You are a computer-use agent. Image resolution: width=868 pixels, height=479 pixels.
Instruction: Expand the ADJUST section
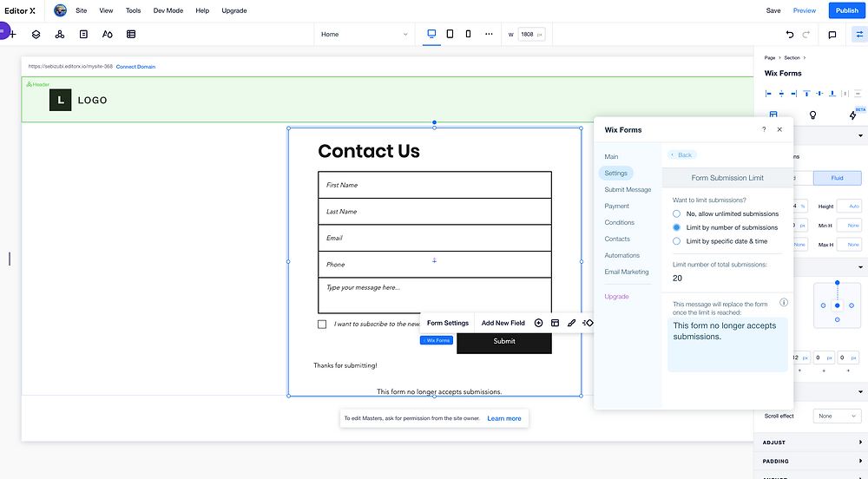point(811,443)
